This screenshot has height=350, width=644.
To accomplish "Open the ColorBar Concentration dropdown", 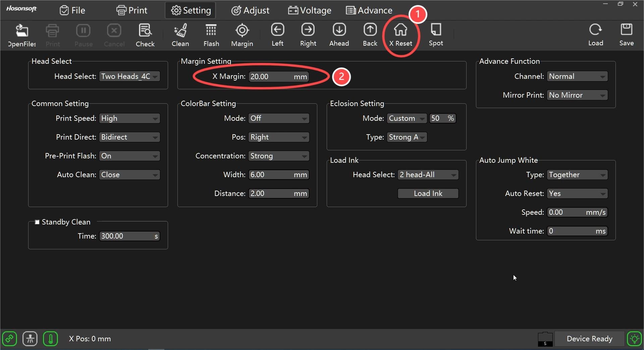I will 278,156.
